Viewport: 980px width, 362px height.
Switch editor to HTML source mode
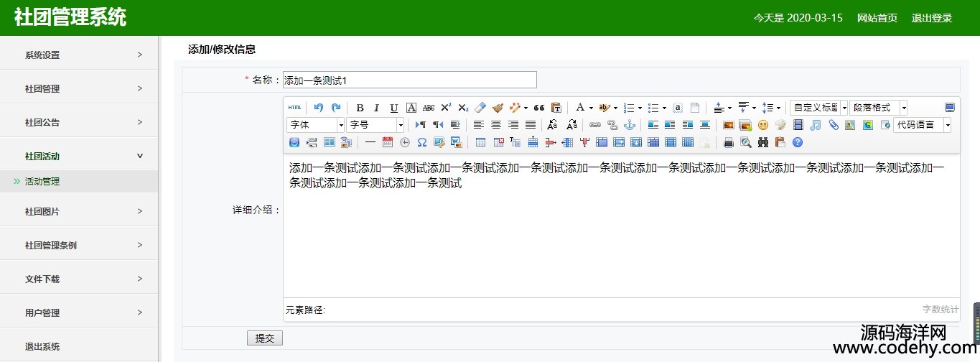coord(294,108)
